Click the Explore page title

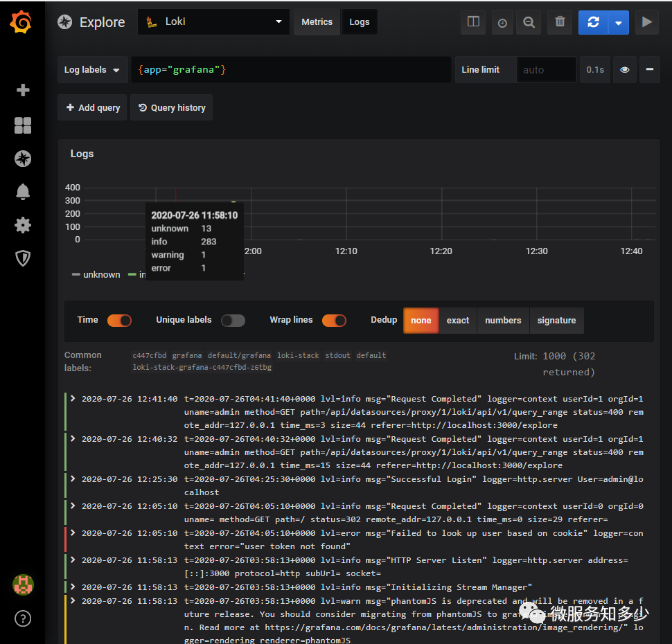(102, 22)
